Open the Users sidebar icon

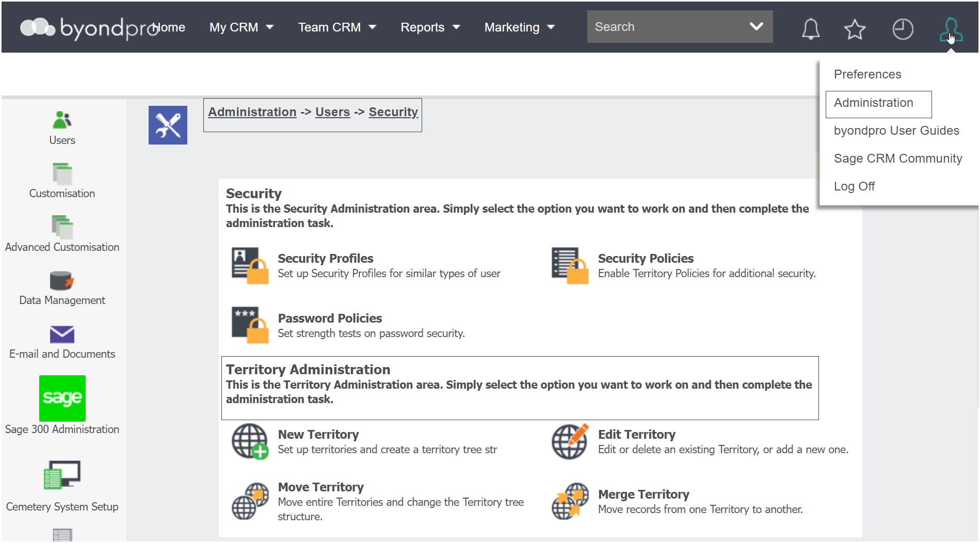coord(62,120)
